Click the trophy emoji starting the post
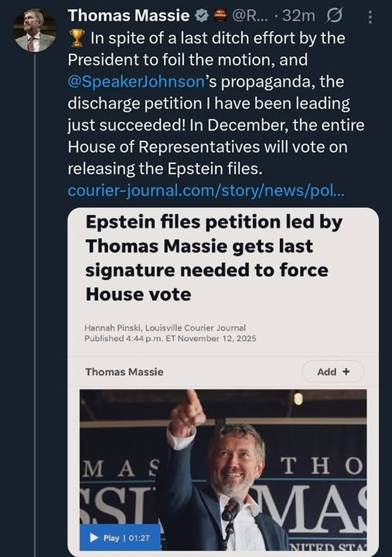 (x=77, y=38)
